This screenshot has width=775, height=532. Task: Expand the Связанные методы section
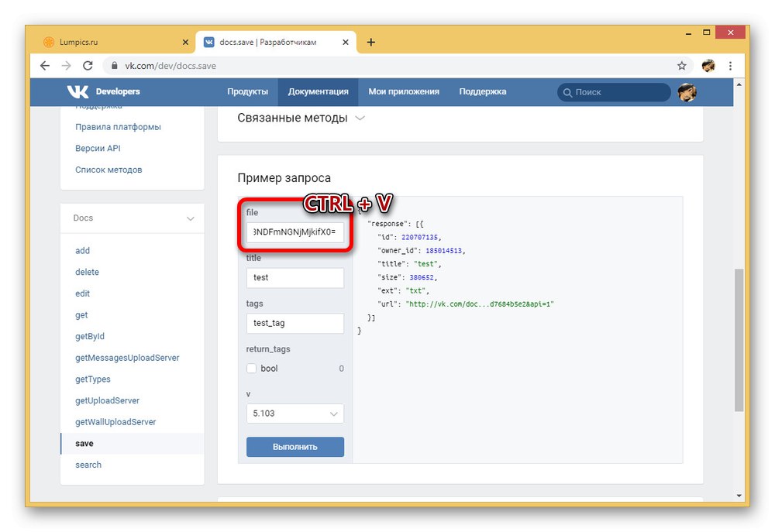[x=301, y=118]
